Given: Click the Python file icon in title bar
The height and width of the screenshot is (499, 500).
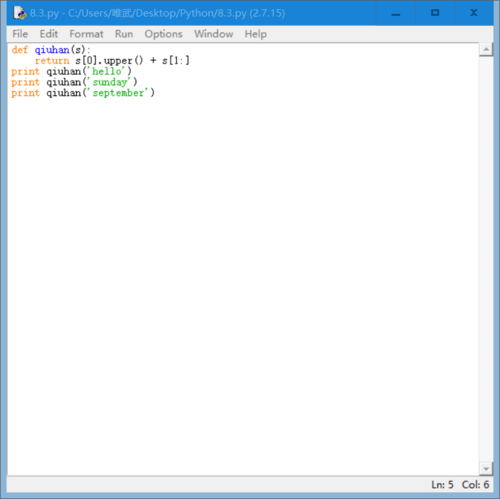Looking at the screenshot, I should tap(19, 13).
